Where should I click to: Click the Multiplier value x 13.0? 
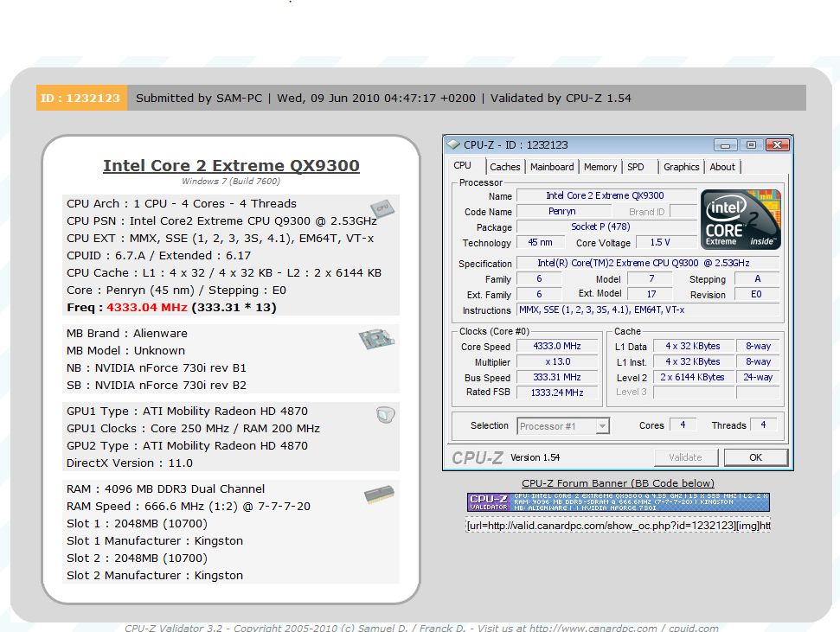point(557,362)
